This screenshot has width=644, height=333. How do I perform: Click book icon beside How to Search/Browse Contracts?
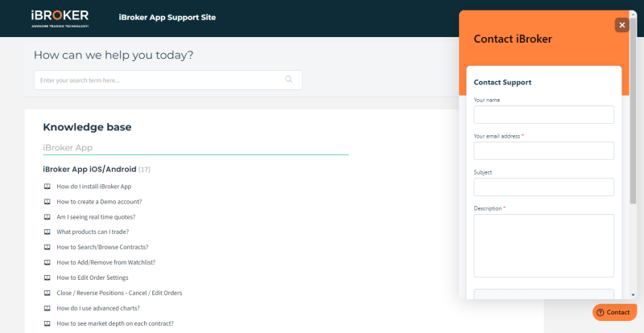point(47,247)
